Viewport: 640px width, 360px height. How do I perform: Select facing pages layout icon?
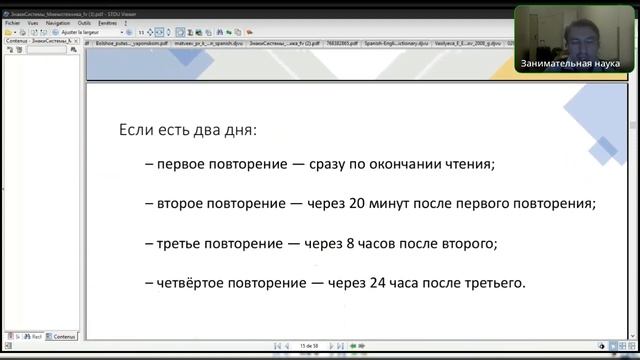pos(622,346)
